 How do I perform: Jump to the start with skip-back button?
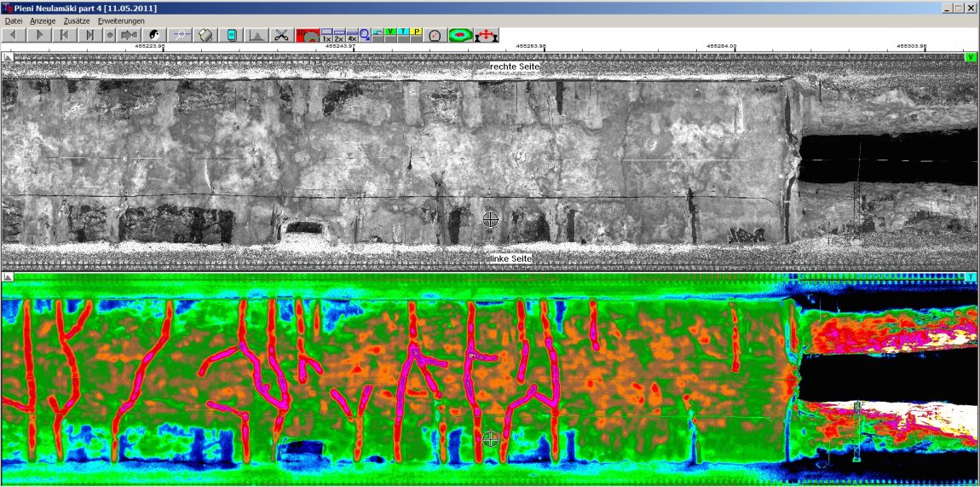tap(64, 35)
